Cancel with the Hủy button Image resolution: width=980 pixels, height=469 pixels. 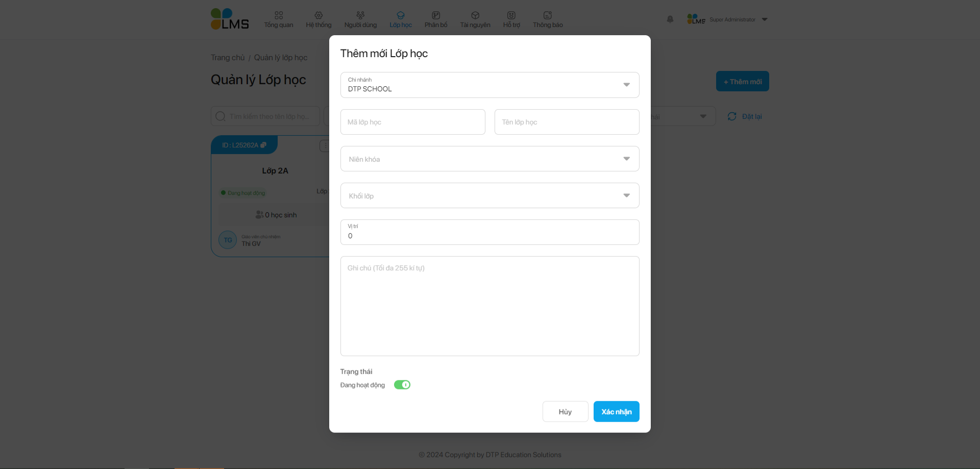tap(565, 411)
